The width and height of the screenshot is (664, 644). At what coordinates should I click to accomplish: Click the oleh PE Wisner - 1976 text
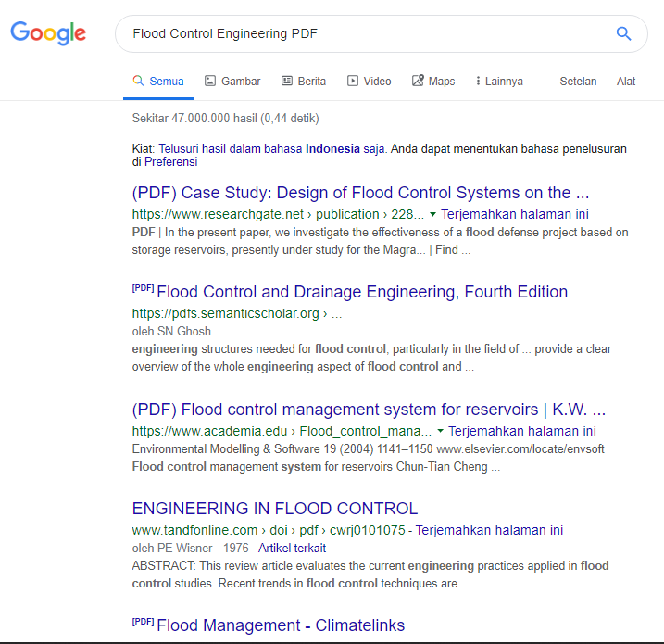191,549
